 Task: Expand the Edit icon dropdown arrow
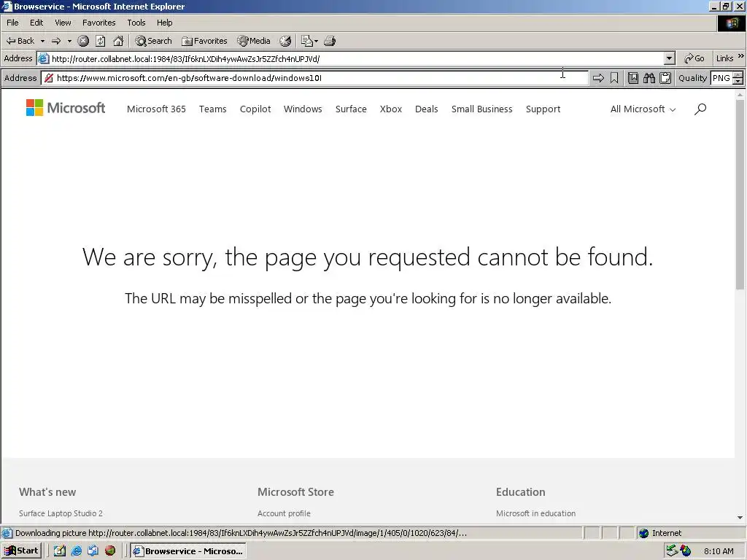coord(317,41)
